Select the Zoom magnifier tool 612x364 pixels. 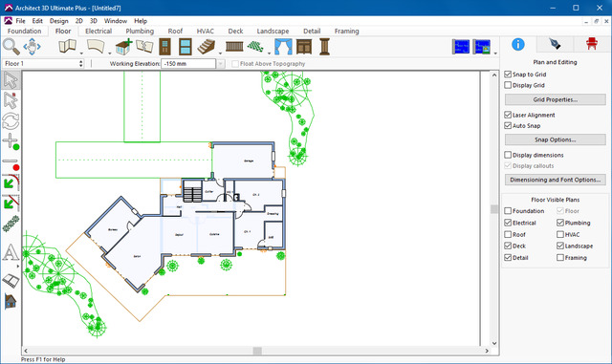pyautogui.click(x=11, y=47)
